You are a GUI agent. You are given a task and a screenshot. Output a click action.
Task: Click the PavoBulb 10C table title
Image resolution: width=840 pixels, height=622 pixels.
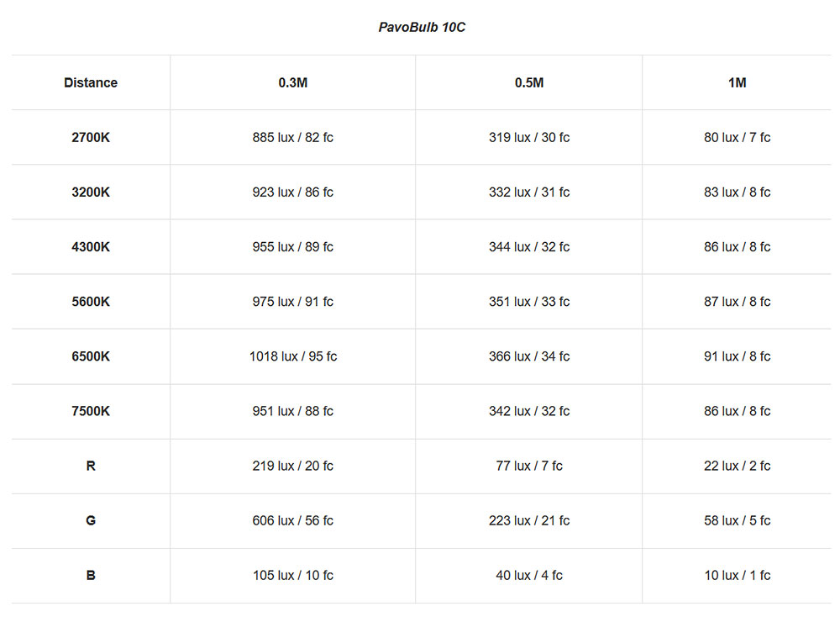click(422, 28)
